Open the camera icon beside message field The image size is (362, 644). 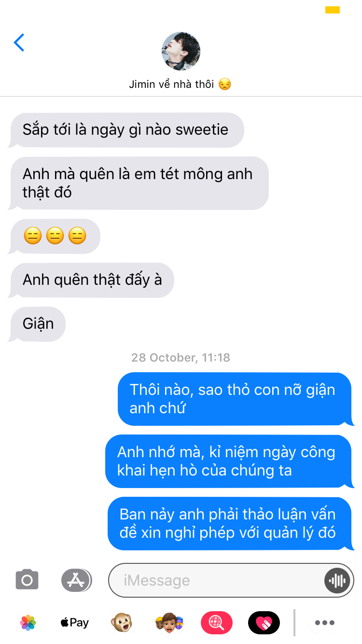coord(27,580)
